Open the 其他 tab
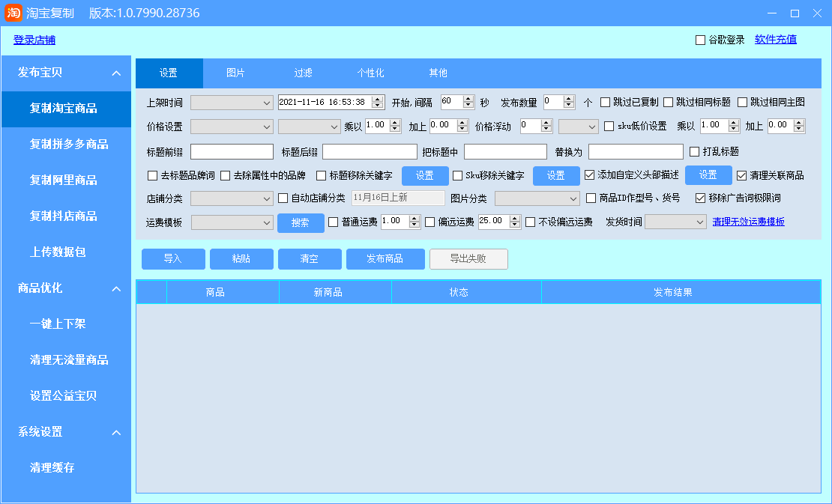 pyautogui.click(x=438, y=73)
